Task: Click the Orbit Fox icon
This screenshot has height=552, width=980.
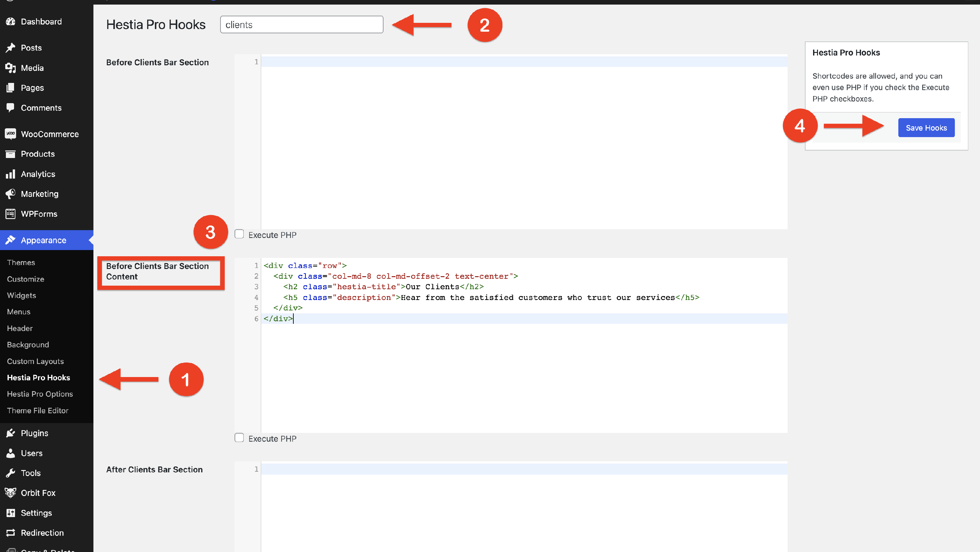Action: point(10,493)
